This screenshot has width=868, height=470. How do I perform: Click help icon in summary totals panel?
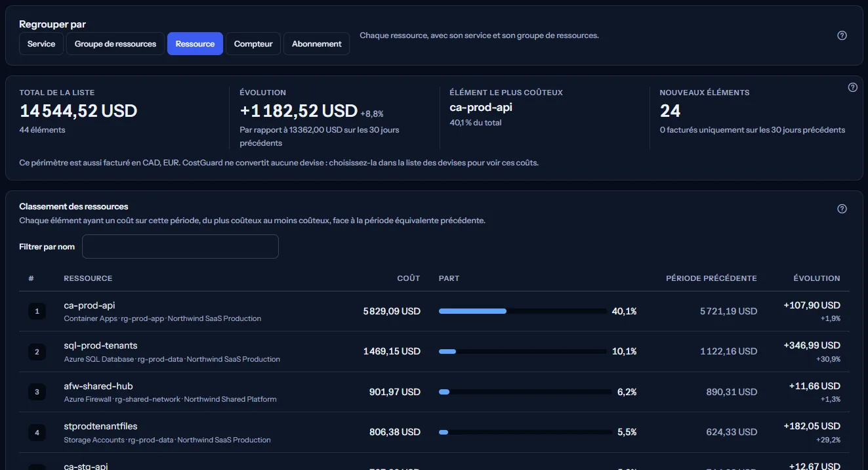click(853, 87)
